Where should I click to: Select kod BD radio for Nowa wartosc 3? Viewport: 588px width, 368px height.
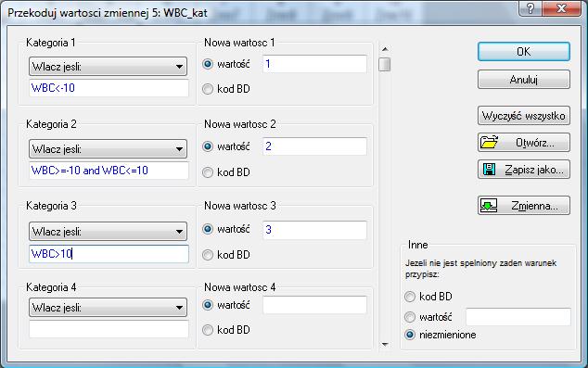(208, 255)
